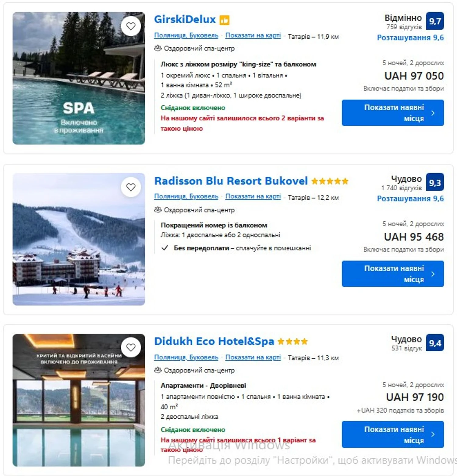Click Didukh's Поляниця, Буковель location link
This screenshot has height=476, width=457.
pyautogui.click(x=186, y=357)
